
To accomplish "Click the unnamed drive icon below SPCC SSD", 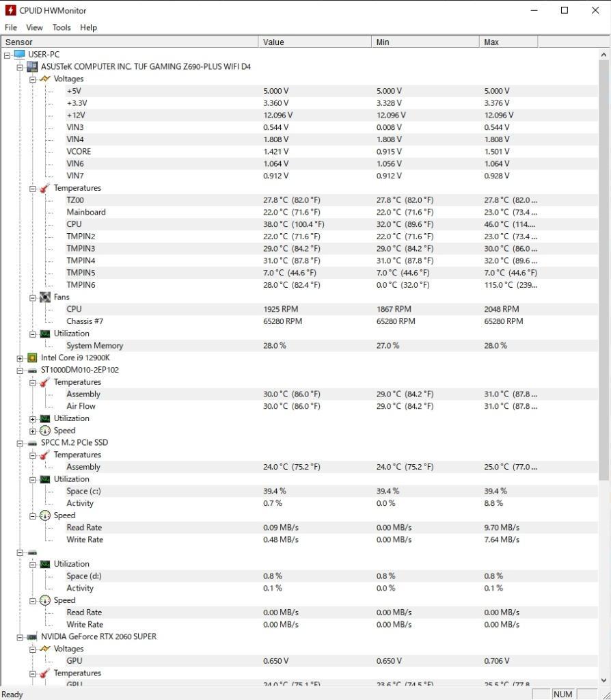I will 32,552.
